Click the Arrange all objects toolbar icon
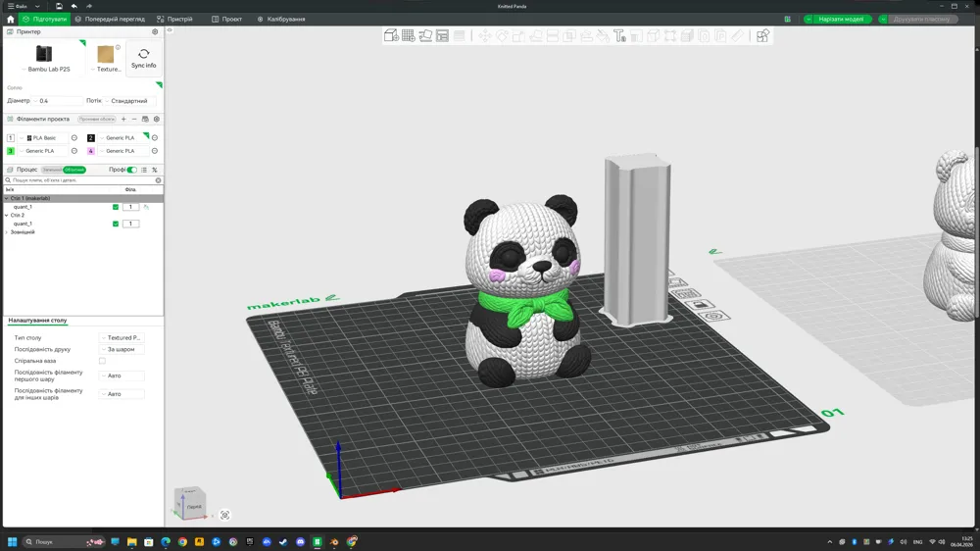Image resolution: width=980 pixels, height=551 pixels. pyautogui.click(x=443, y=35)
